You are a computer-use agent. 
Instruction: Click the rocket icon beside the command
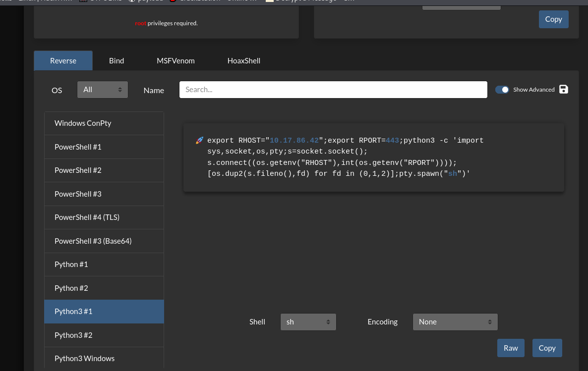(x=199, y=141)
